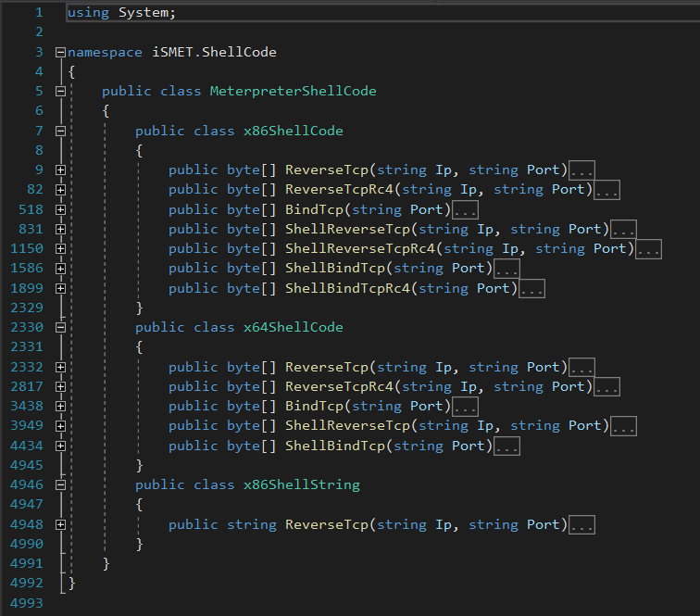Expand the fold toggle on line 1586
700x616 pixels.
(x=61, y=269)
